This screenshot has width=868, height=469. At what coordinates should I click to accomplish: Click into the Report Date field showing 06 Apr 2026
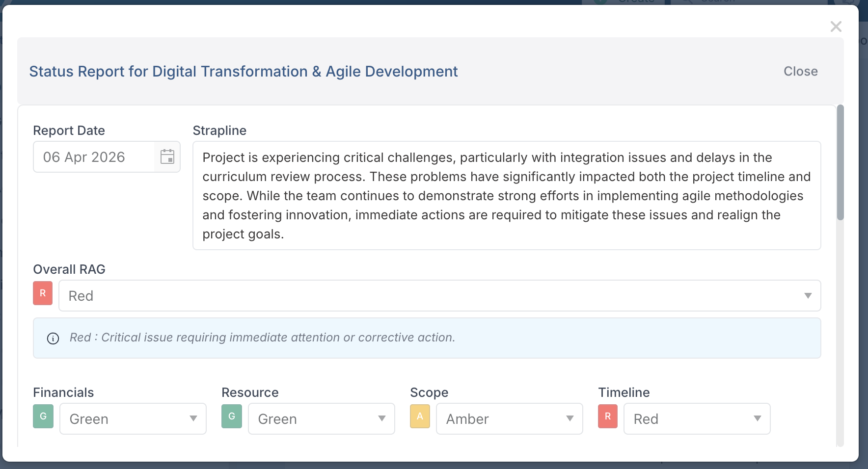[94, 157]
